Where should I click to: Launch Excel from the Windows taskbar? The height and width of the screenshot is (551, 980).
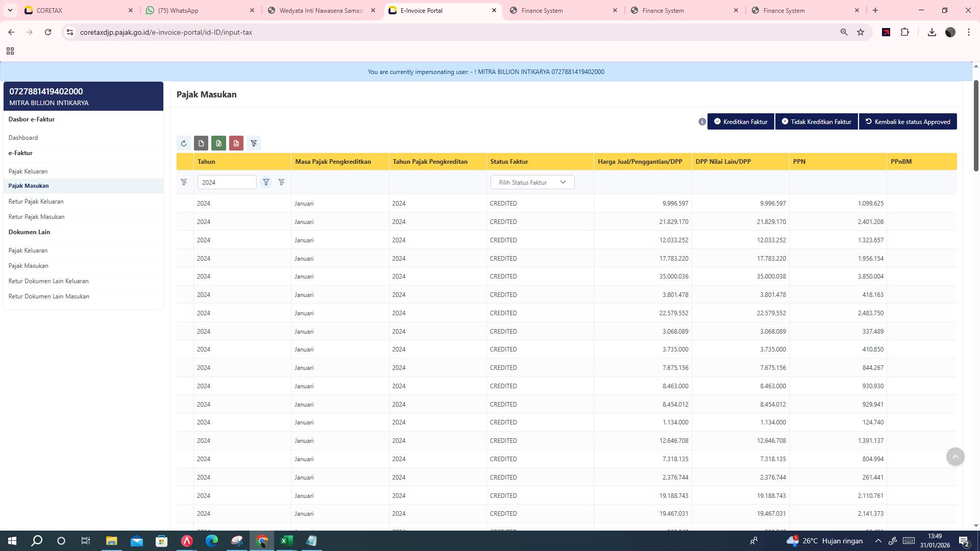tap(286, 540)
